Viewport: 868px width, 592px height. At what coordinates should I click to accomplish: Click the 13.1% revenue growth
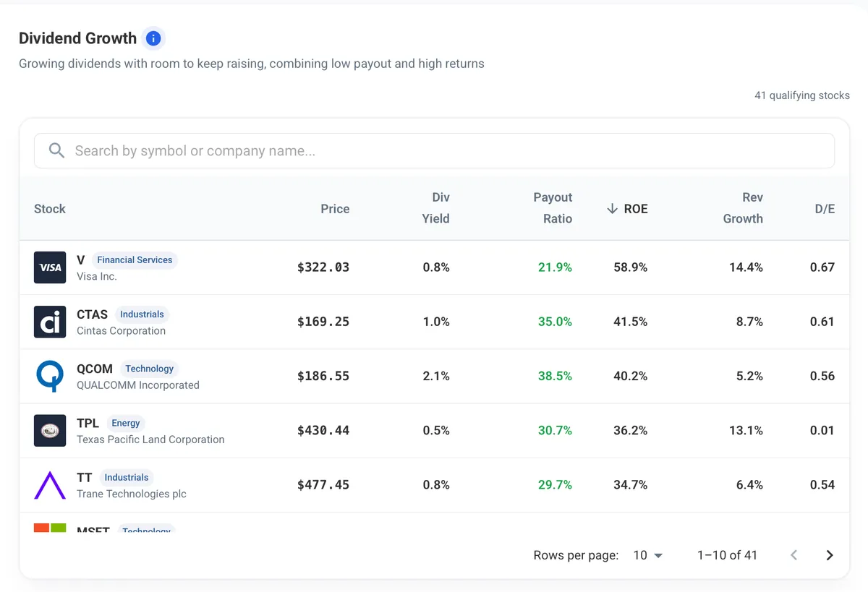point(746,430)
